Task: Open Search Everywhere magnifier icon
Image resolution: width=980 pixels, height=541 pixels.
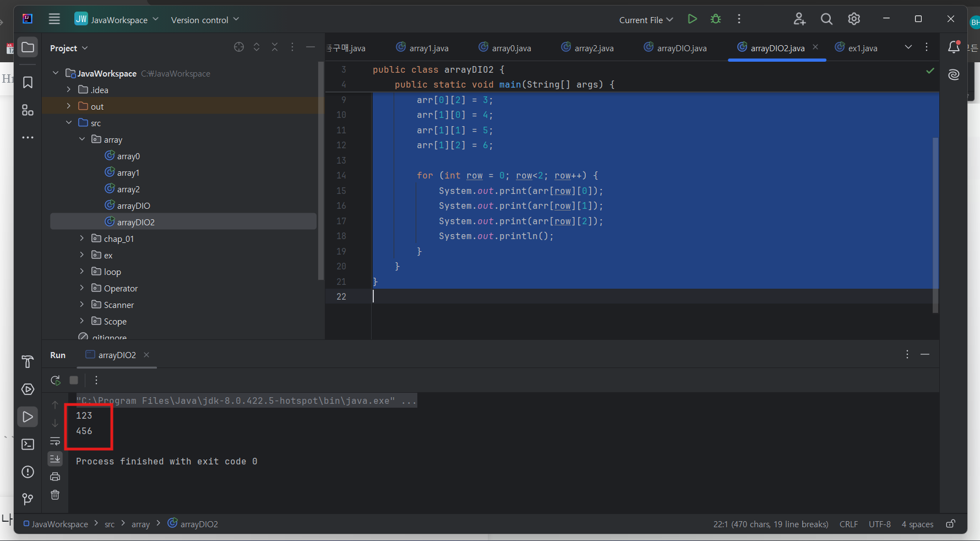Action: (x=826, y=19)
